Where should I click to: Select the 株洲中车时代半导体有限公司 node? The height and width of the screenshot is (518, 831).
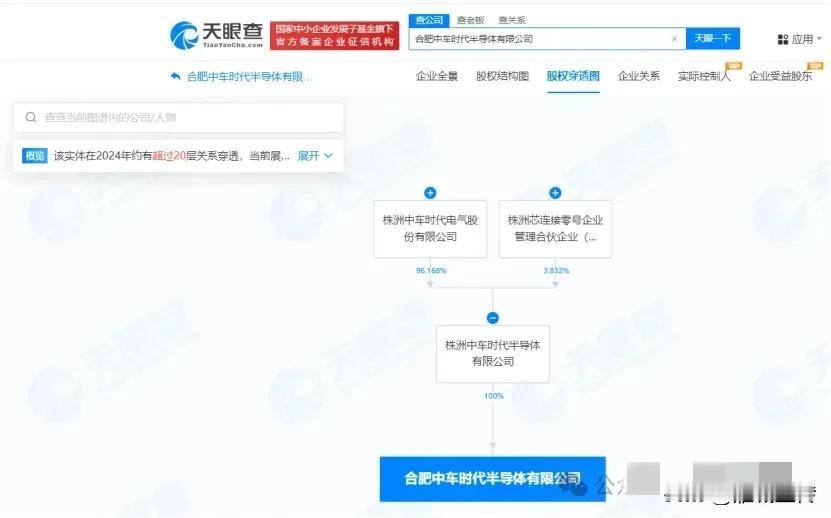[x=492, y=354]
